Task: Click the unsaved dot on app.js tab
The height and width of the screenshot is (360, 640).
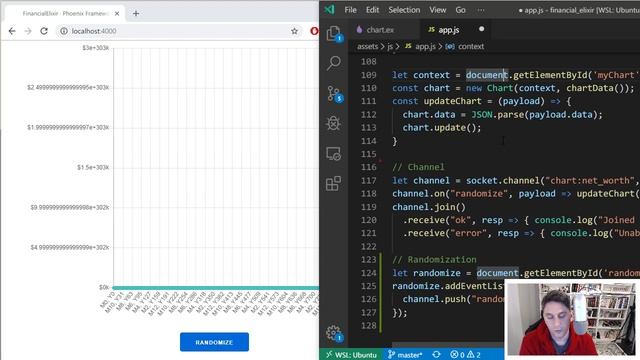Action: (x=482, y=29)
